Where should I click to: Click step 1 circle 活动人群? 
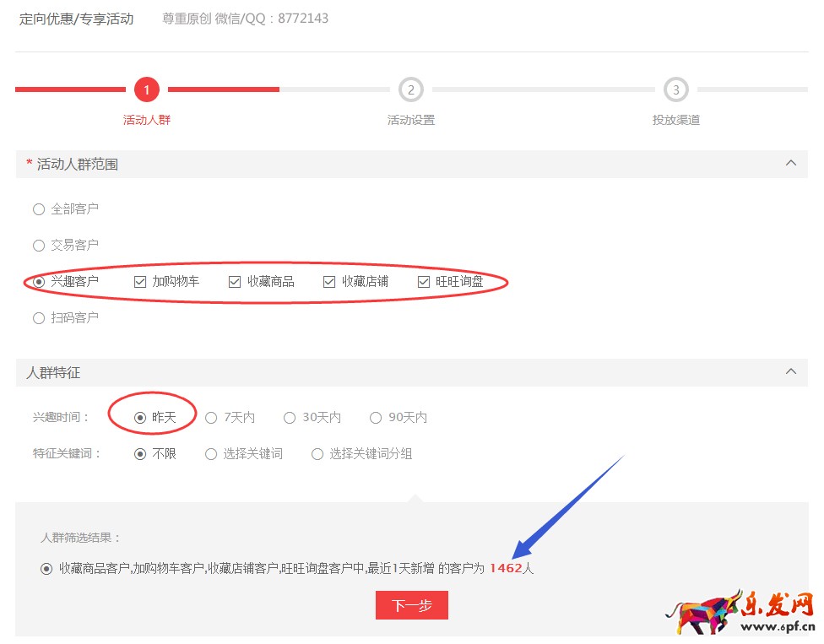146,89
